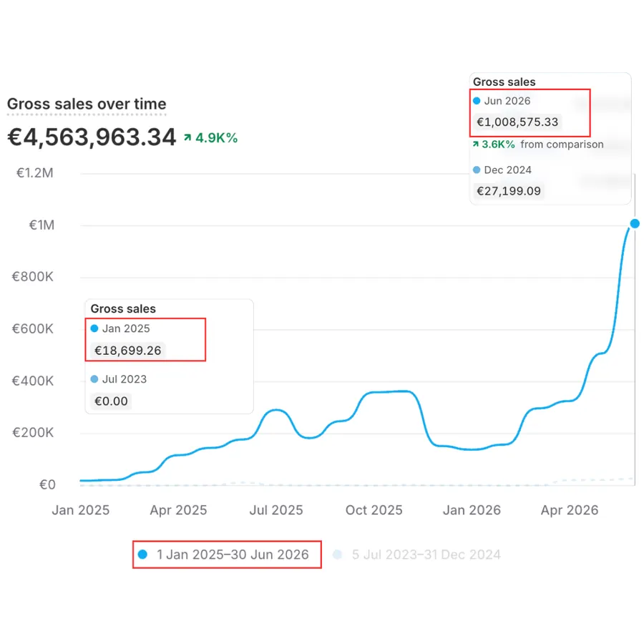
Task: Click the €1M y-axis label
Action: point(42,225)
